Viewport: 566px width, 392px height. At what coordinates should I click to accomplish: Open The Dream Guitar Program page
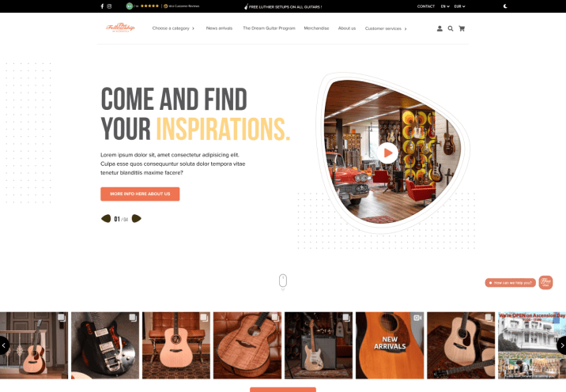point(269,28)
